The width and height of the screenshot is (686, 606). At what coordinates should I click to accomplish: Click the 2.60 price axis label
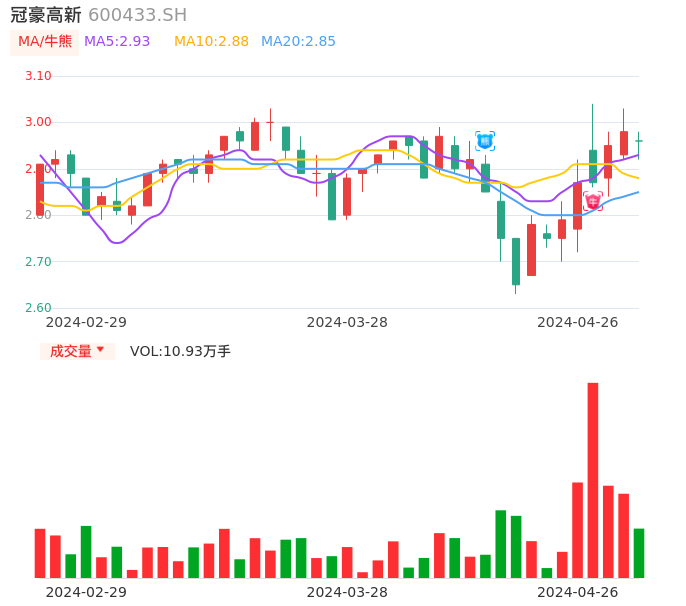38,308
